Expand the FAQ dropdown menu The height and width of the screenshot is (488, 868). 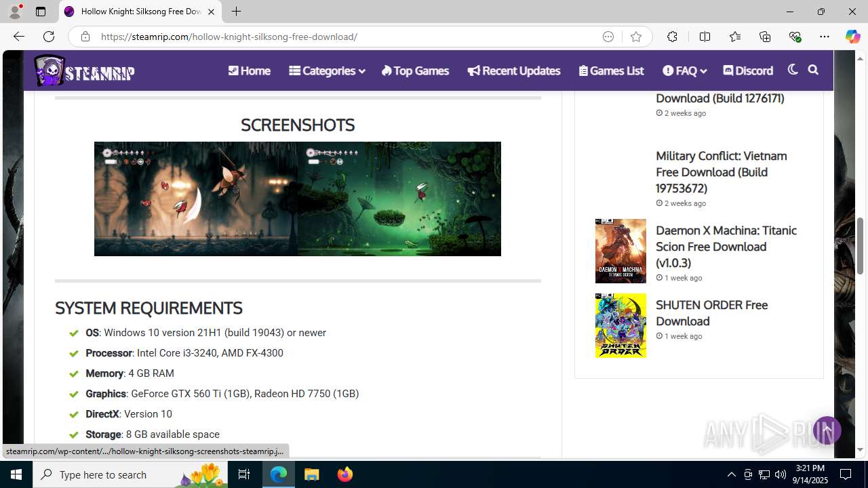(684, 70)
